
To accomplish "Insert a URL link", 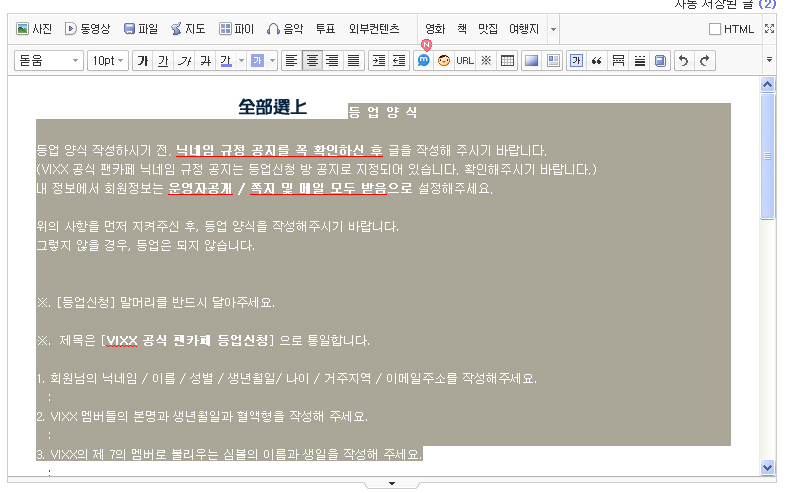I will [x=465, y=61].
